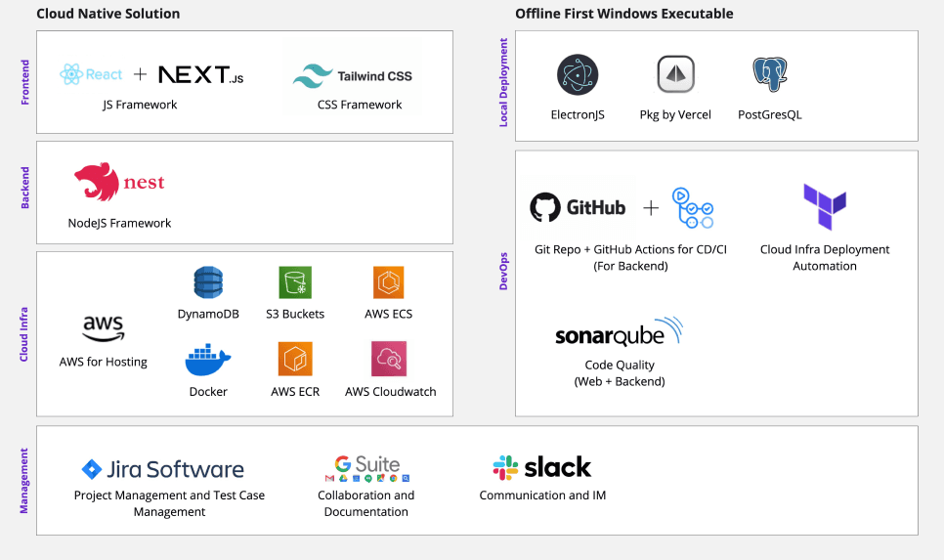The height and width of the screenshot is (560, 944).
Task: Select the ElectronJS icon
Action: click(578, 75)
